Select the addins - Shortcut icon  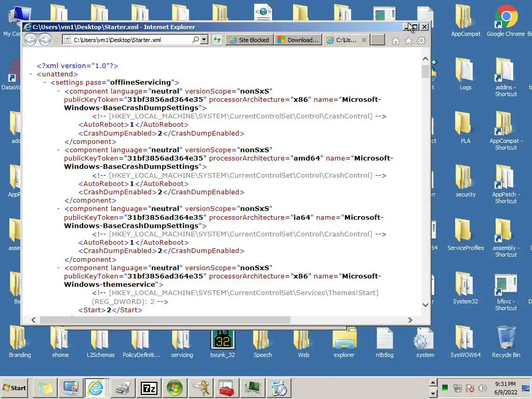point(506,77)
